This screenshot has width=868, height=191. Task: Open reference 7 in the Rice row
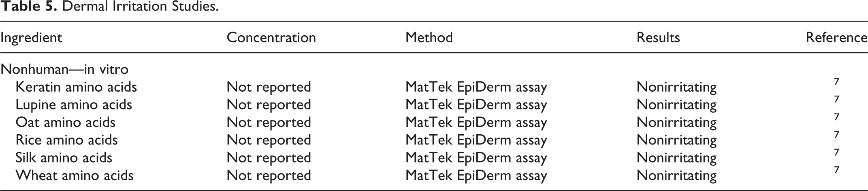[836, 135]
